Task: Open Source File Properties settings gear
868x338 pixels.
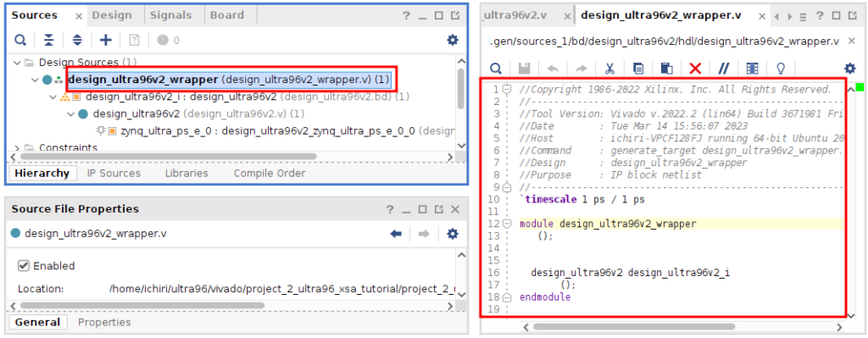Action: tap(453, 234)
